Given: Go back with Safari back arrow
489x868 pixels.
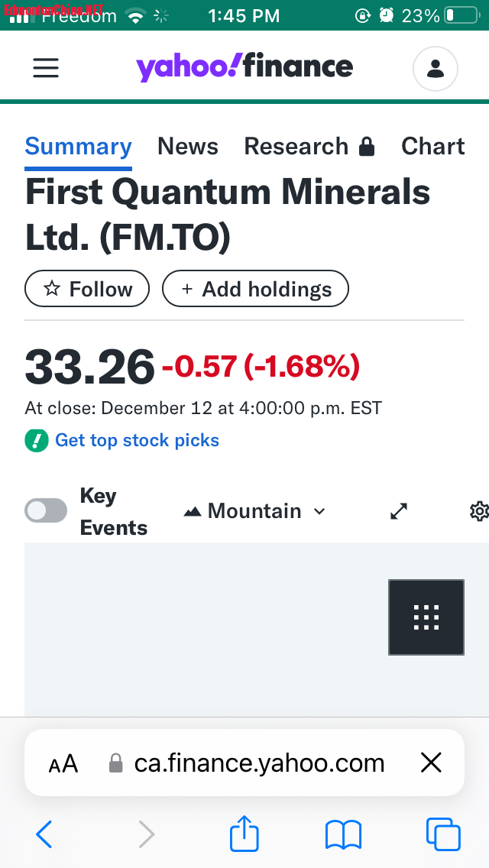Looking at the screenshot, I should [44, 834].
